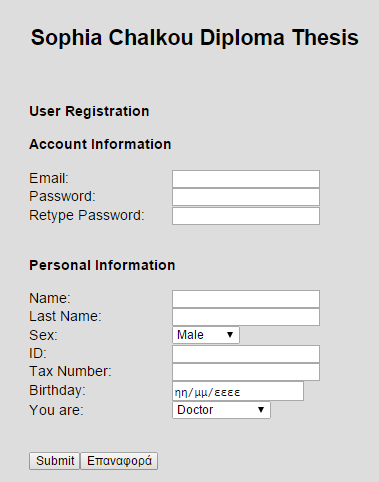The image size is (379, 482).
Task: Focus the Password text box
Action: (x=246, y=197)
